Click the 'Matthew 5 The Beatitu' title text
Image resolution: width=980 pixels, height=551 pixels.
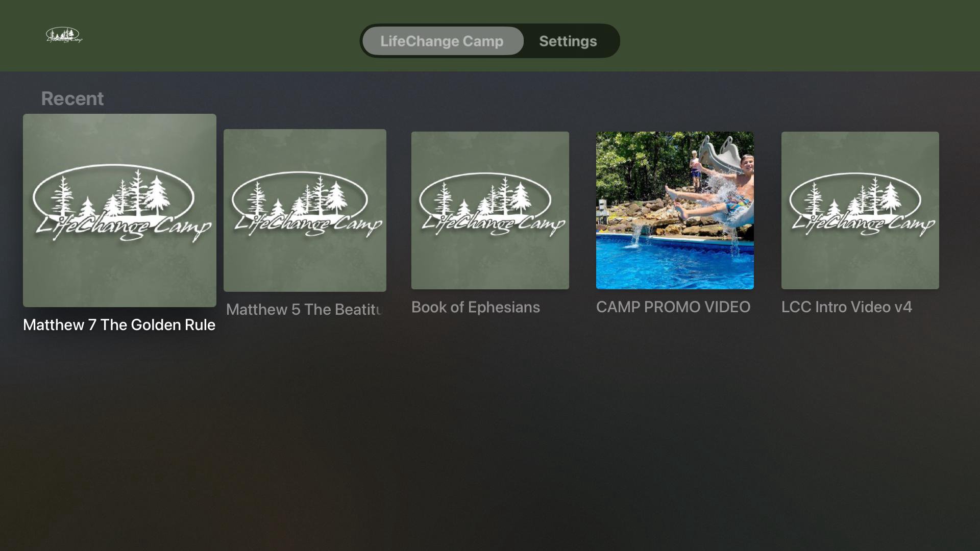[304, 310]
